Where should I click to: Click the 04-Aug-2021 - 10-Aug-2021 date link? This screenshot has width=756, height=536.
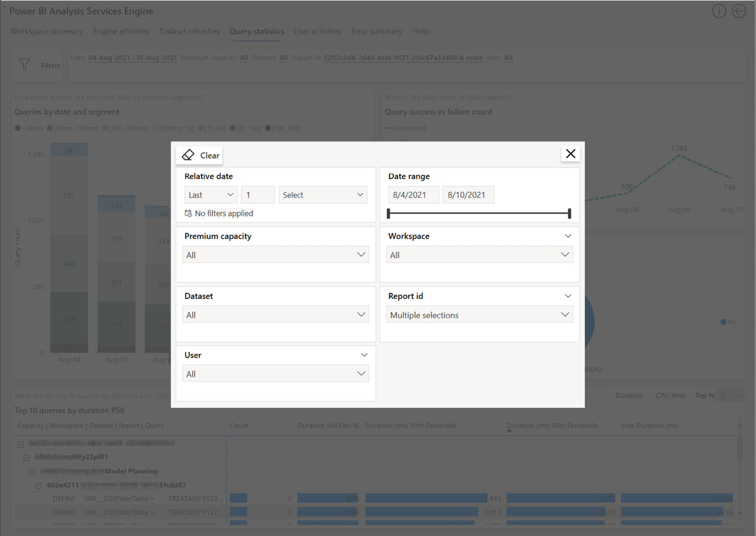tap(132, 58)
